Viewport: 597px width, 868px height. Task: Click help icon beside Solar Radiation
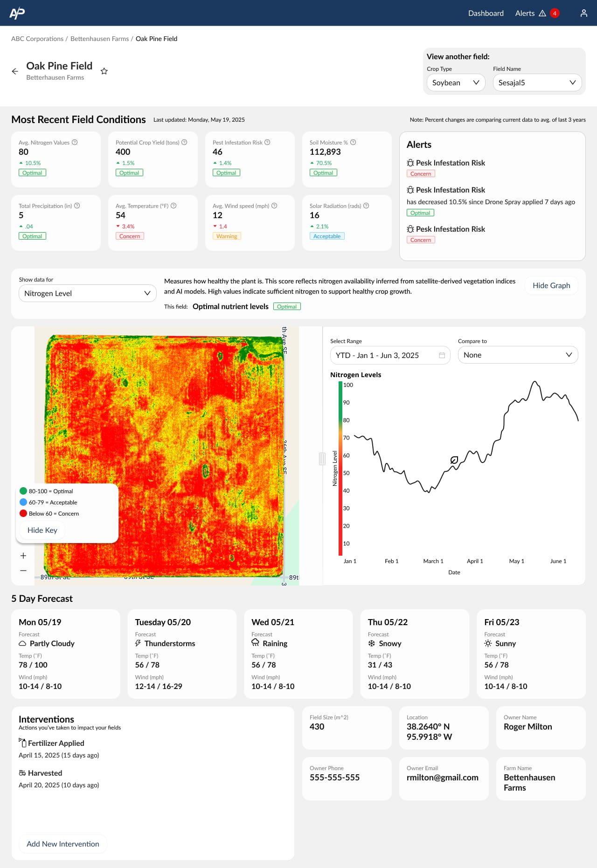(366, 206)
